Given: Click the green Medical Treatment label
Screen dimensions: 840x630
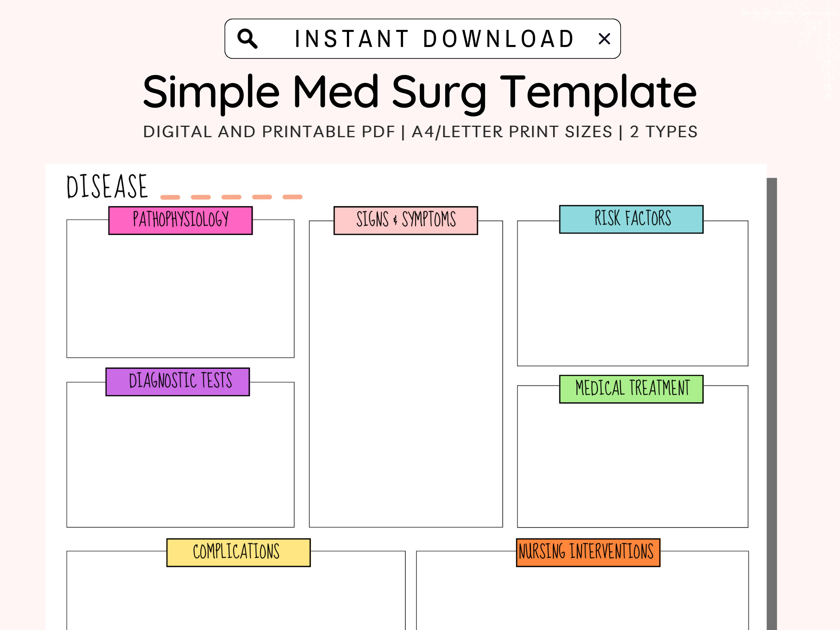Looking at the screenshot, I should click(631, 389).
